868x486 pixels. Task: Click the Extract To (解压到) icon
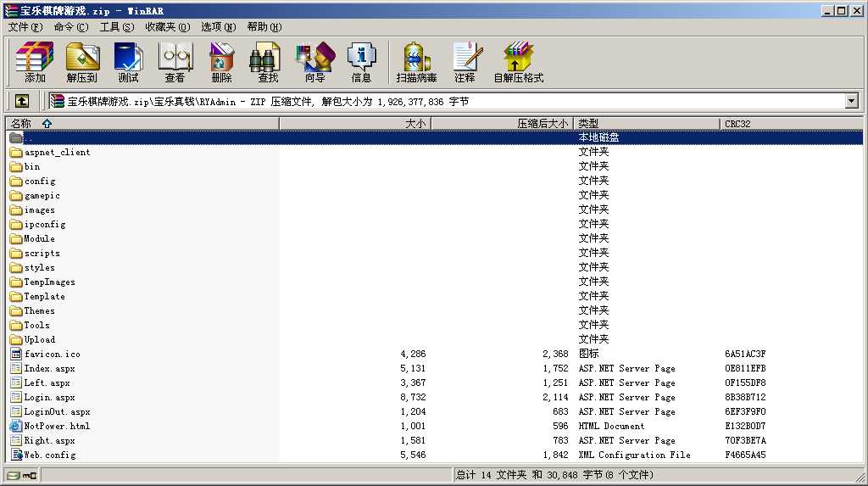(82, 62)
